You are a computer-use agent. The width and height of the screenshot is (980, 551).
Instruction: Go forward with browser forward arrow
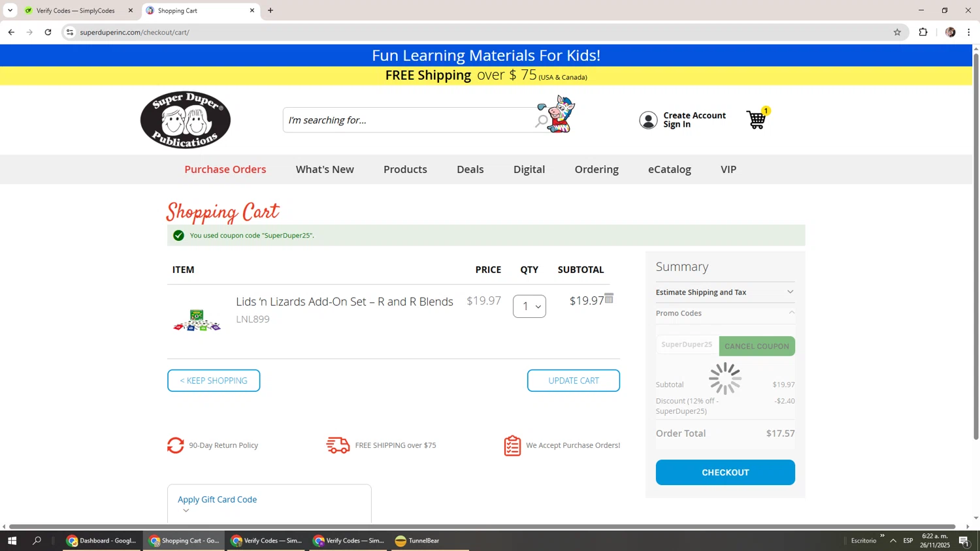pos(29,32)
